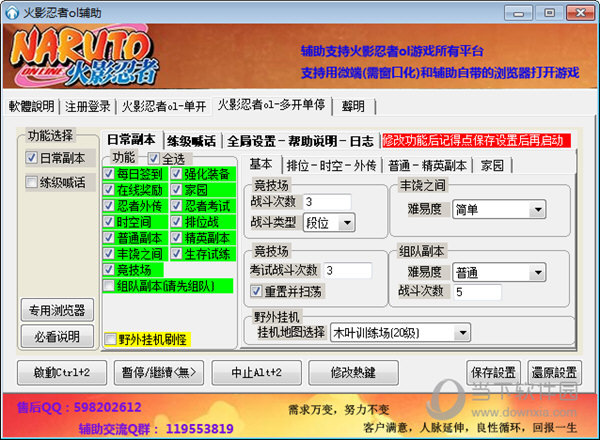The width and height of the screenshot is (600, 440).
Task: Toggle the 排位战 checkbox
Action: [176, 222]
